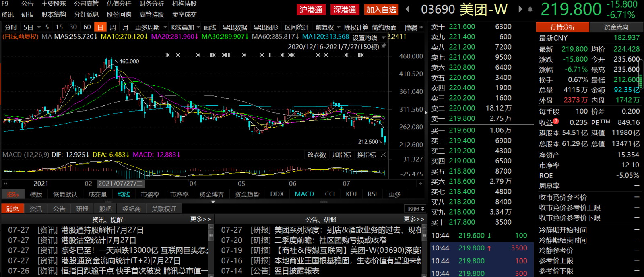Image resolution: width=644 pixels, height=277 pixels.
Task: Switch to 简约版面 layout
Action: (x=384, y=27)
